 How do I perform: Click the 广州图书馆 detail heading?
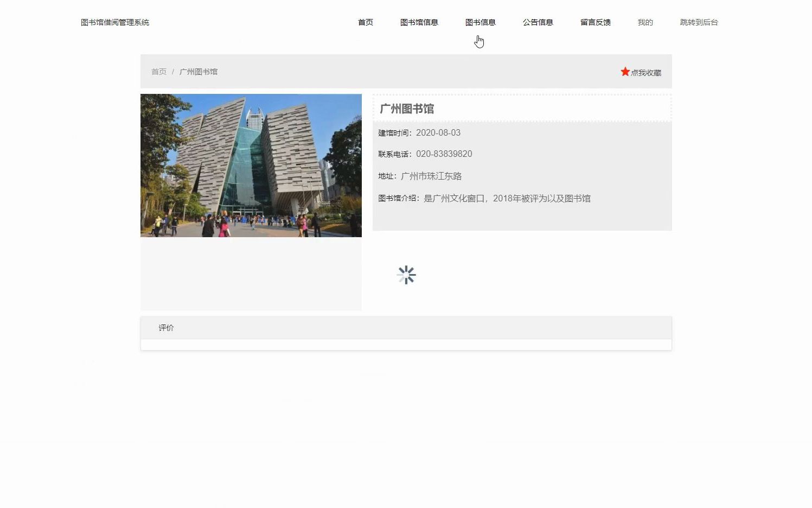tap(407, 109)
